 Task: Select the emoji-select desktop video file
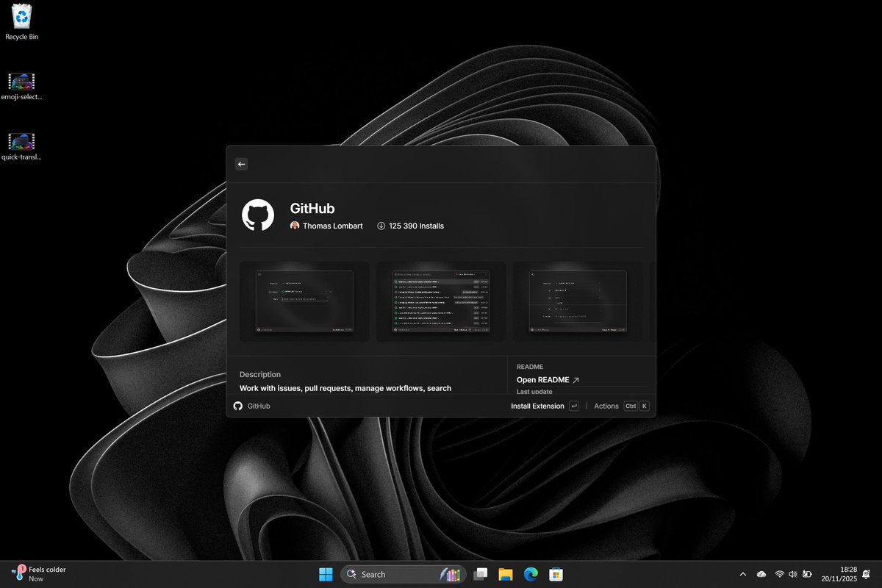(x=21, y=87)
